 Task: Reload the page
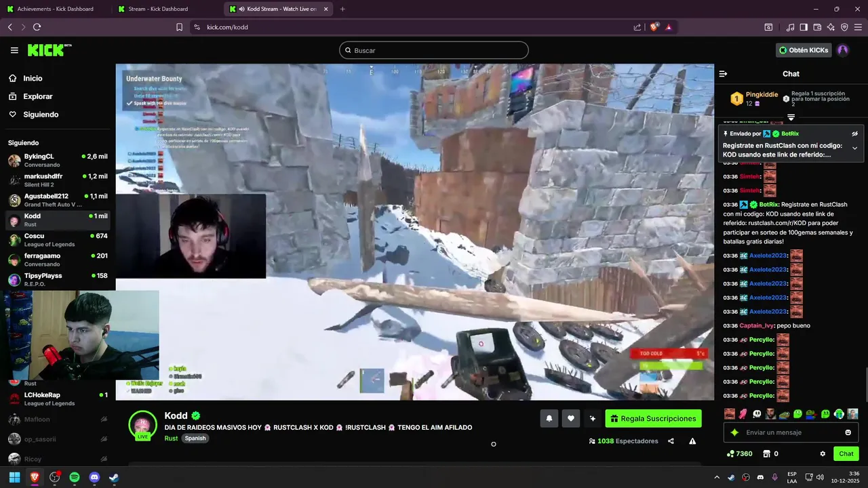click(37, 27)
